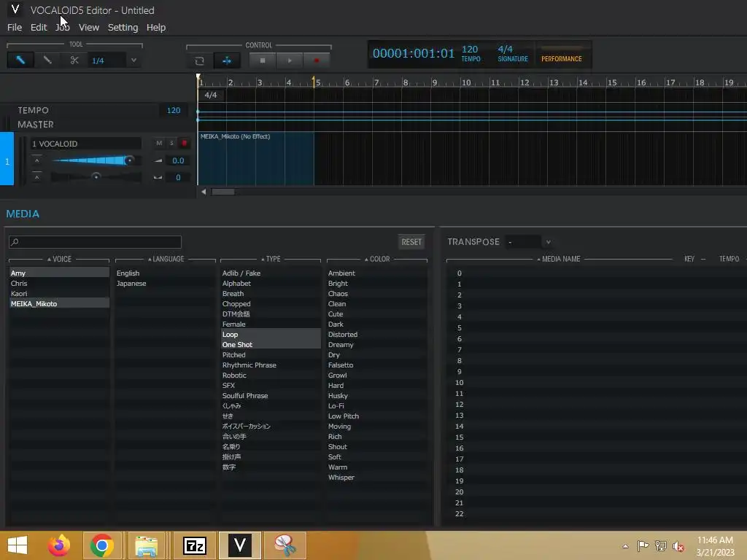Open Snipping Tool from taskbar

(285, 545)
